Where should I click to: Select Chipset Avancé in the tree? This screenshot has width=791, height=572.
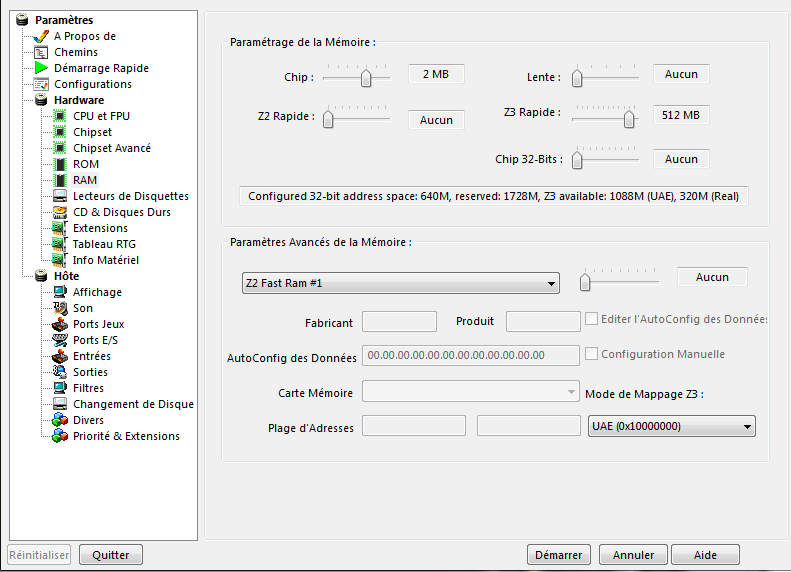[112, 148]
